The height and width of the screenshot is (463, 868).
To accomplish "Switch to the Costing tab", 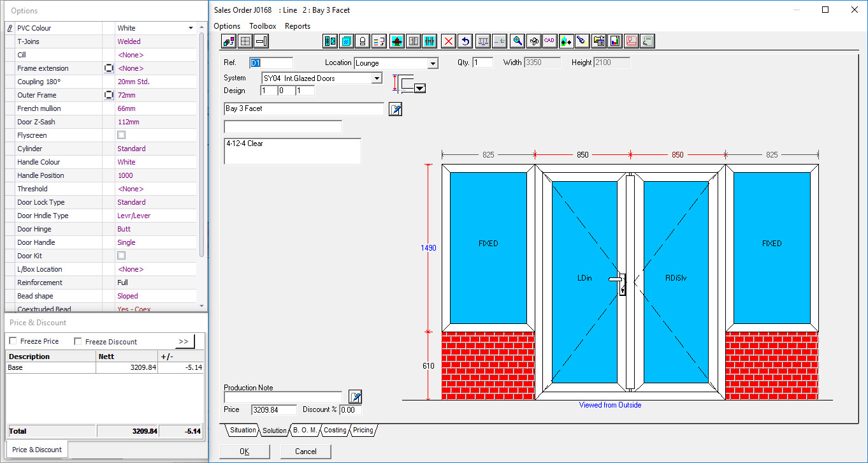I will coord(335,430).
